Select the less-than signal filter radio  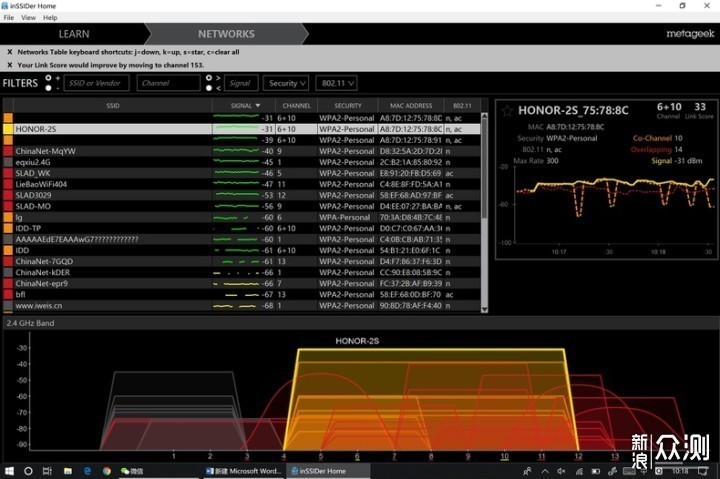click(209, 88)
